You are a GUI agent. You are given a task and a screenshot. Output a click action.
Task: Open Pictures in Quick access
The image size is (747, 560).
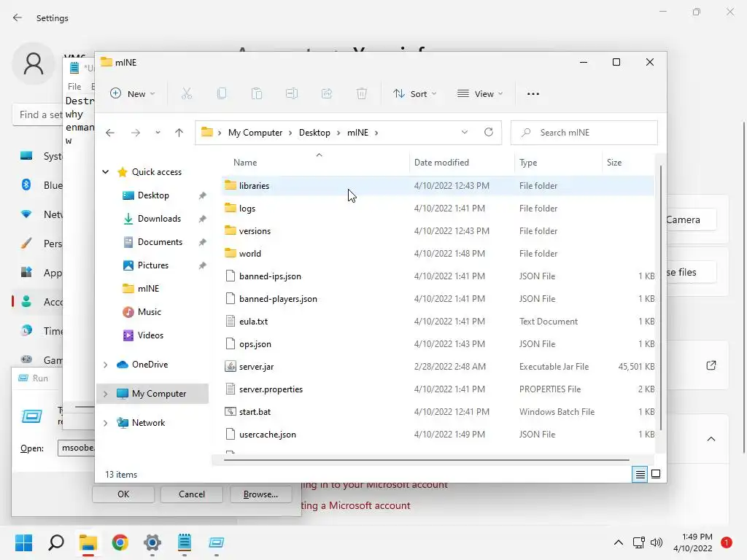coord(153,265)
